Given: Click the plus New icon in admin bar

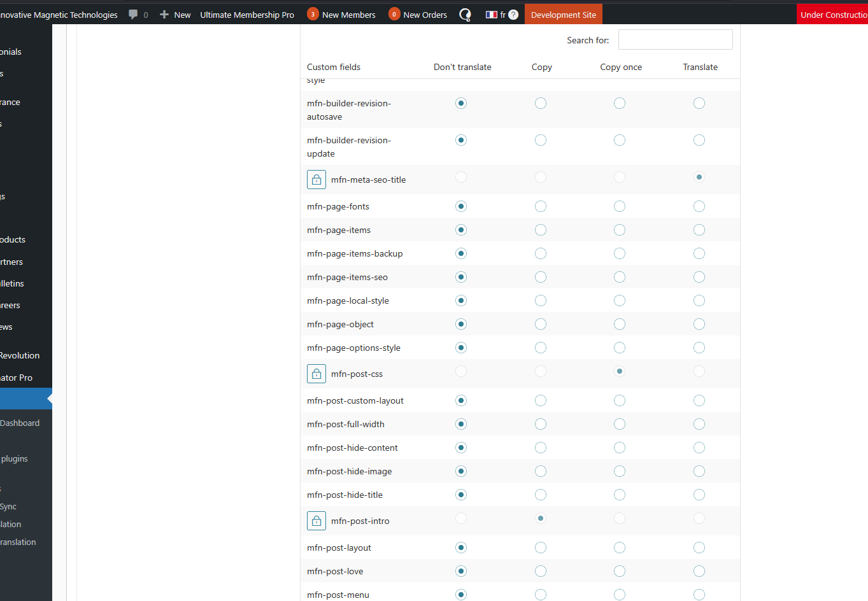Looking at the screenshot, I should pos(164,15).
